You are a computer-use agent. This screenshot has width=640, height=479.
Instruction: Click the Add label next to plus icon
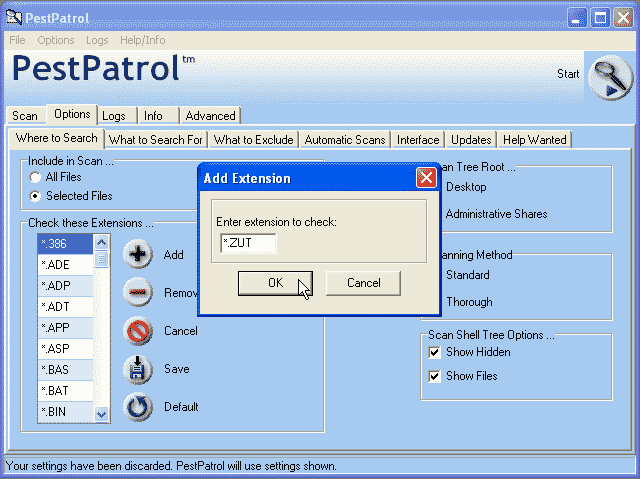coord(173,255)
